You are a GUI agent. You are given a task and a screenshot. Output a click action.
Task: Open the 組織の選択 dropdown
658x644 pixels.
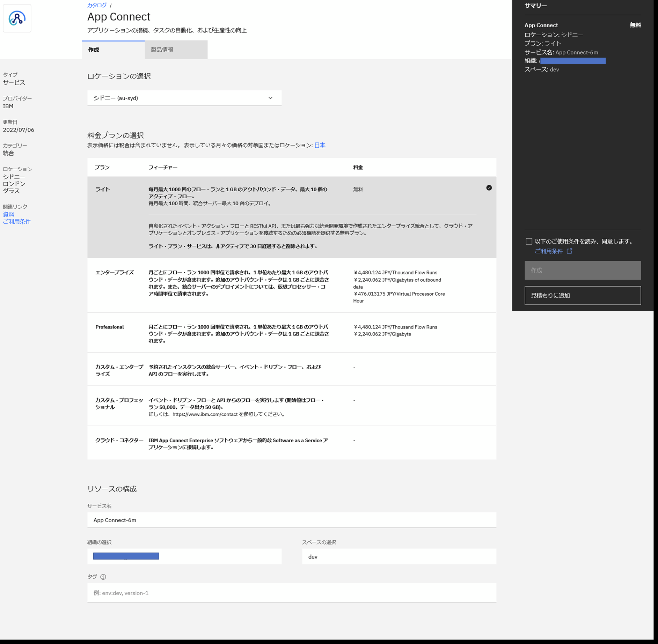click(x=184, y=556)
